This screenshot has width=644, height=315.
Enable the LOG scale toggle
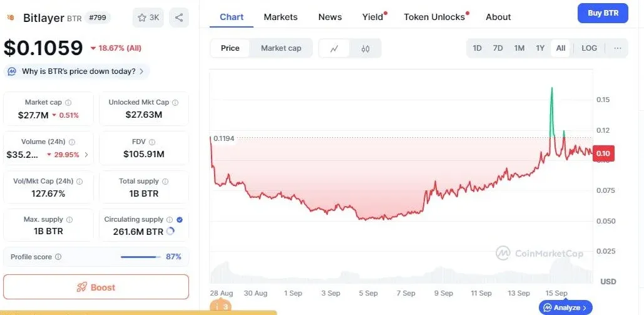click(x=589, y=48)
